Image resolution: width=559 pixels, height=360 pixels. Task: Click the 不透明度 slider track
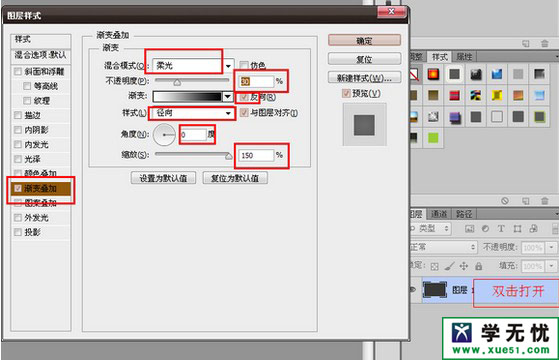pyautogui.click(x=193, y=81)
